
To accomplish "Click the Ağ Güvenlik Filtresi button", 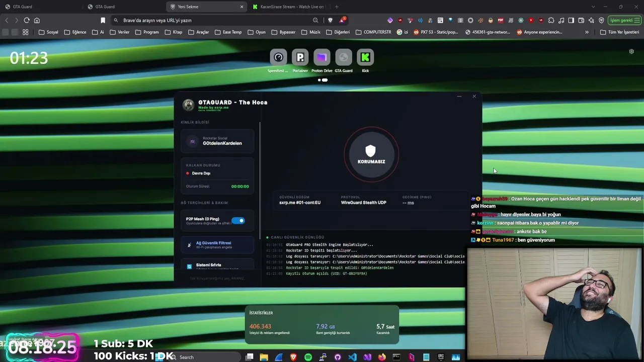I will point(217,245).
